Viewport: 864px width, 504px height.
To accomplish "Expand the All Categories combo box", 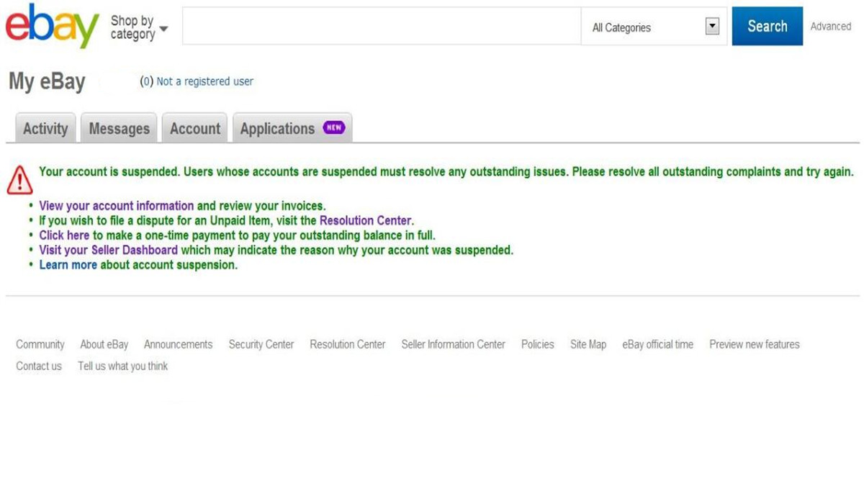I will [655, 27].
